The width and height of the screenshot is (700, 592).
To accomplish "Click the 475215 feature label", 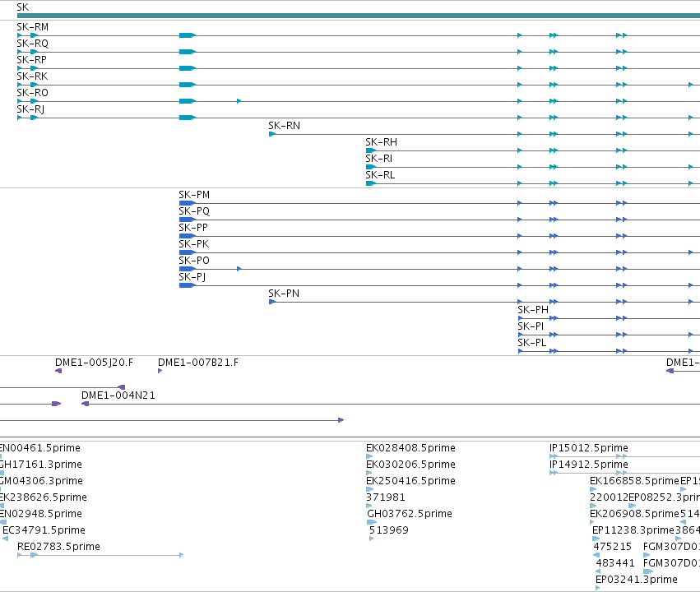I will [x=613, y=547].
